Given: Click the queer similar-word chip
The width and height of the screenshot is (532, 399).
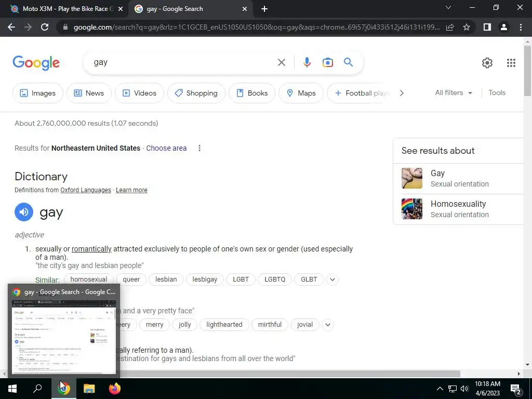Looking at the screenshot, I should tap(131, 280).
